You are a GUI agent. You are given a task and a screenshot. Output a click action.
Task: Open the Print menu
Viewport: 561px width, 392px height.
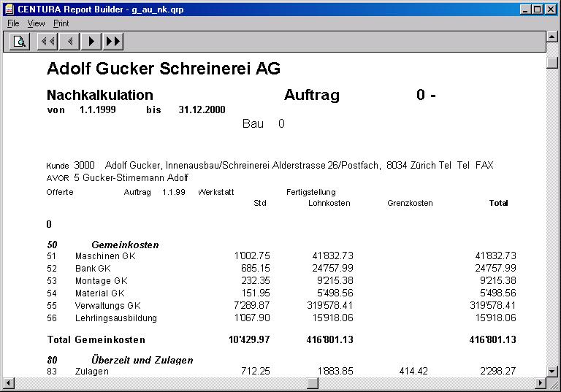(61, 23)
